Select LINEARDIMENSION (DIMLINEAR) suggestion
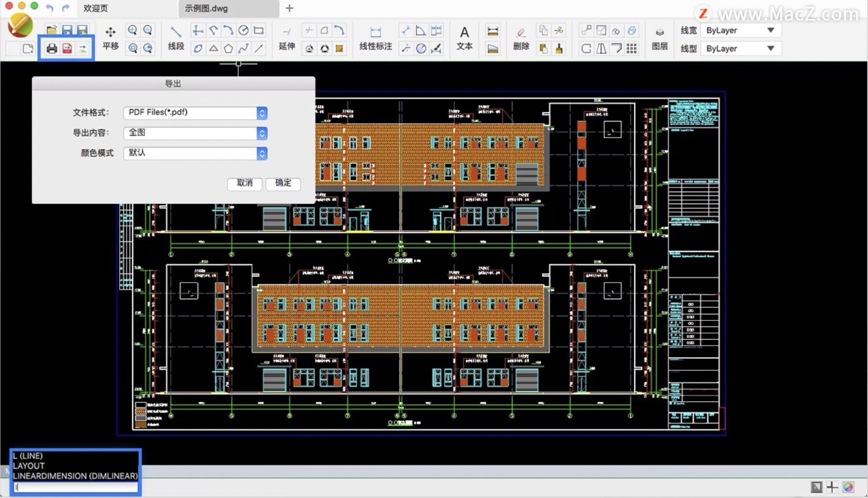The height and width of the screenshot is (498, 868). tap(76, 476)
